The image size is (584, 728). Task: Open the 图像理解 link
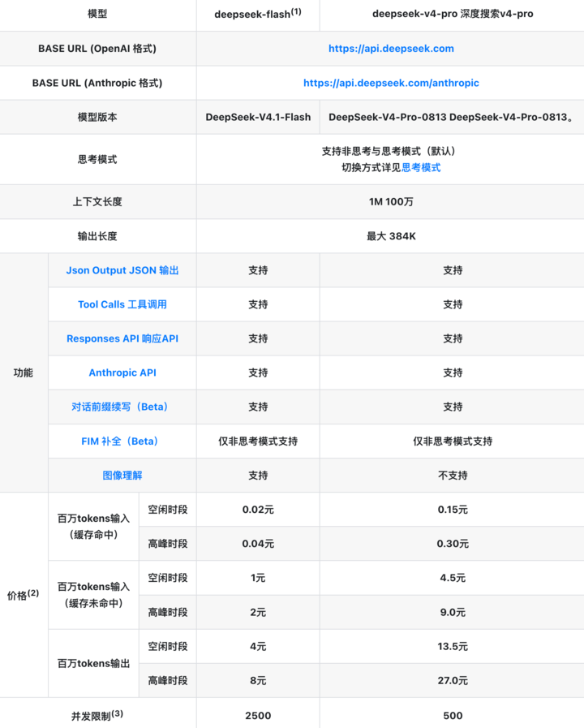pos(122,476)
